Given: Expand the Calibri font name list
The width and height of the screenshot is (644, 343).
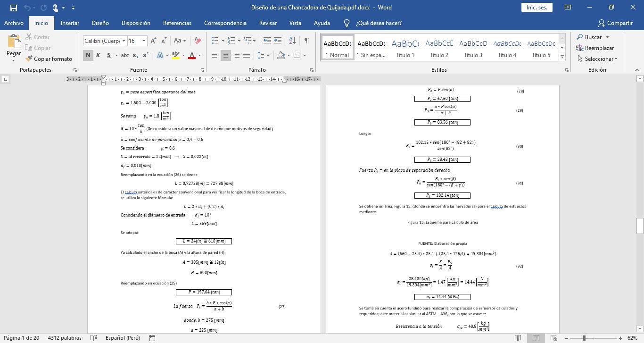Looking at the screenshot, I should (x=124, y=41).
